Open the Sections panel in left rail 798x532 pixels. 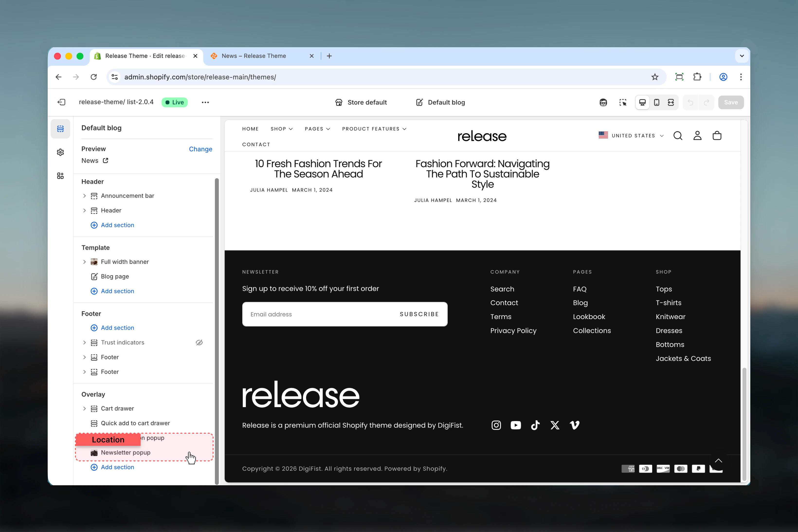(60, 128)
